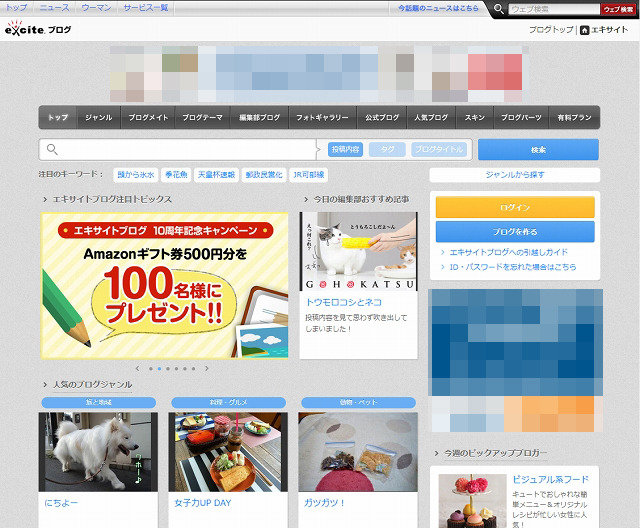This screenshot has width=640, height=528.
Task: Open the ブログパーツ nav tab
Action: pyautogui.click(x=521, y=117)
